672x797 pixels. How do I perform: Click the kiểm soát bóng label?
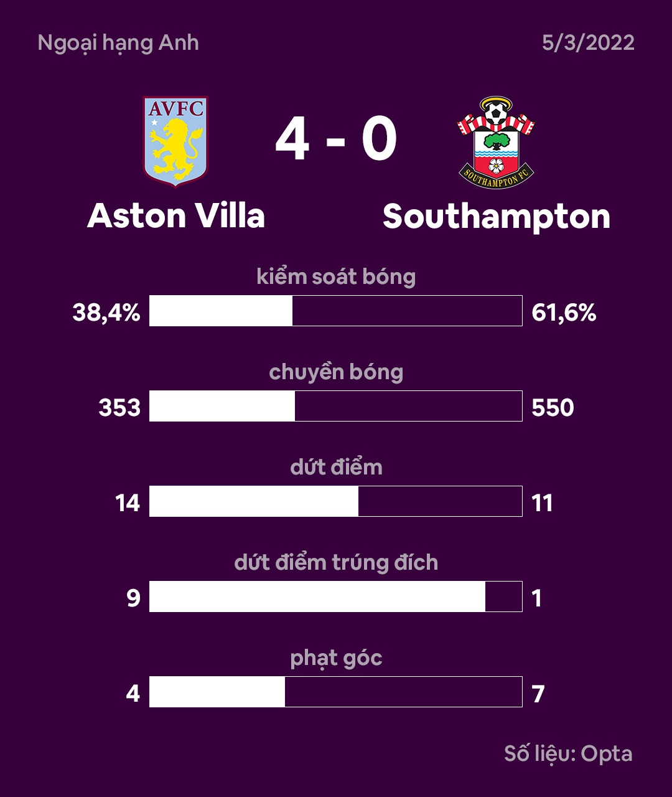pyautogui.click(x=336, y=276)
